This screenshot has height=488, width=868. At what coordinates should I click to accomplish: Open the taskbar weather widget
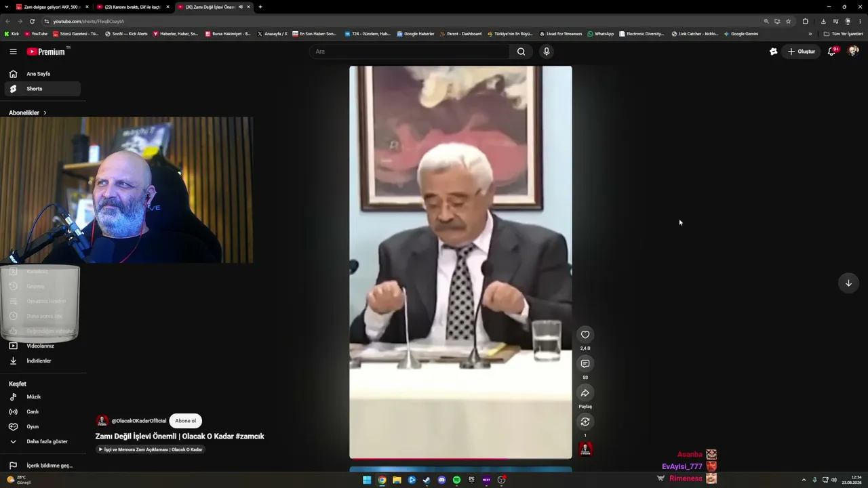coord(18,480)
